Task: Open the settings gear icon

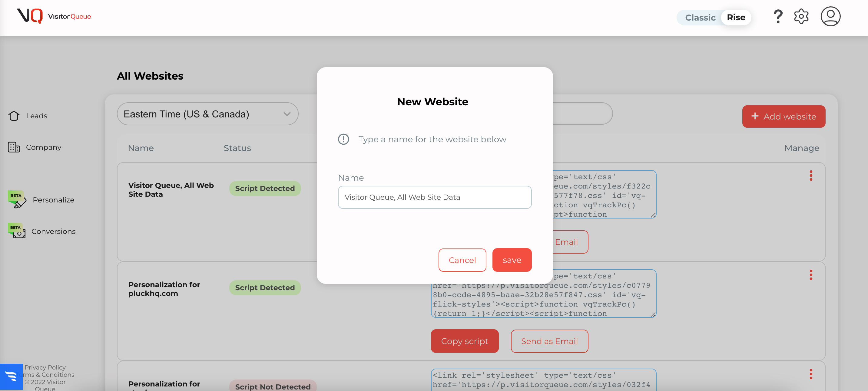Action: pos(801,17)
